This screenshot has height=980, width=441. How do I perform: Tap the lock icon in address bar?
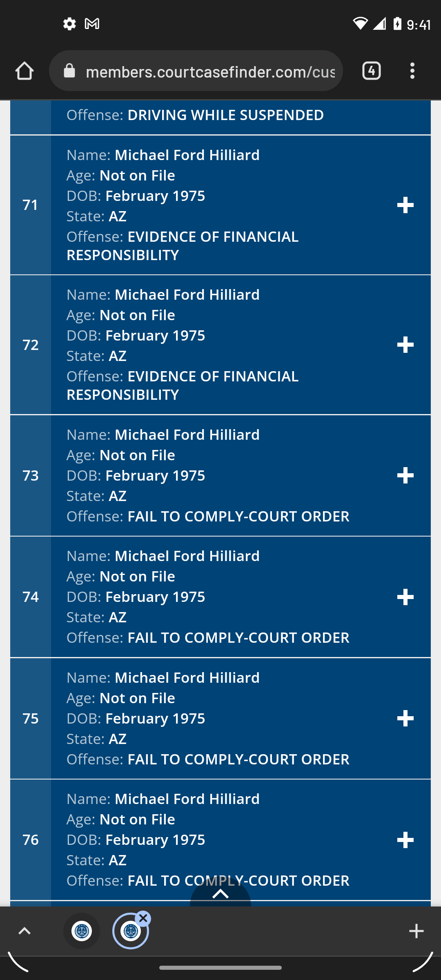[69, 71]
